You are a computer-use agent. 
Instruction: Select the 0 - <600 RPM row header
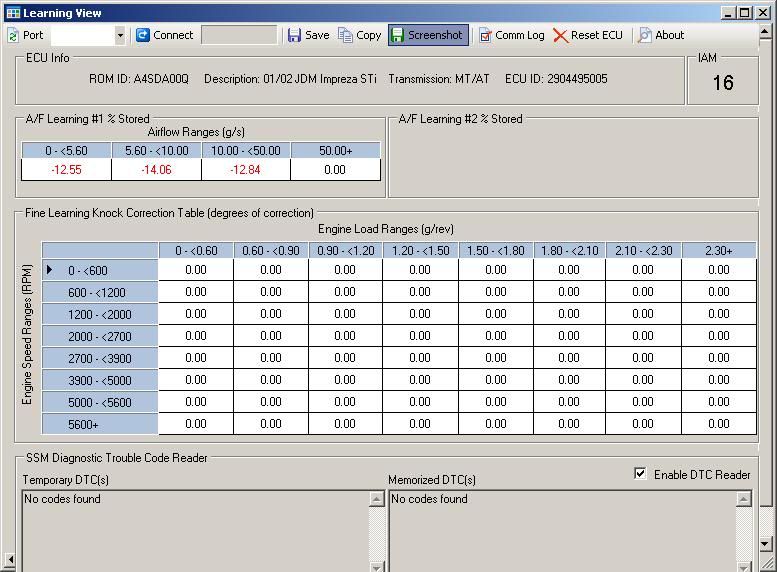click(100, 270)
